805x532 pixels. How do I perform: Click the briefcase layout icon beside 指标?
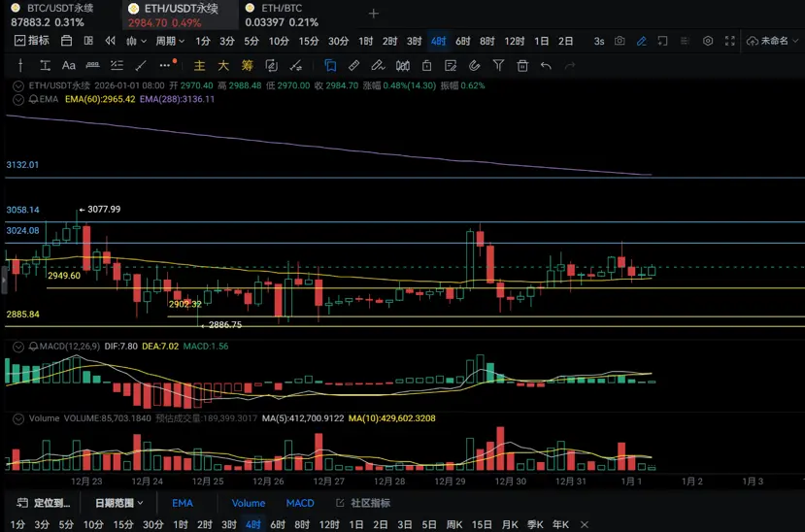pyautogui.click(x=66, y=41)
